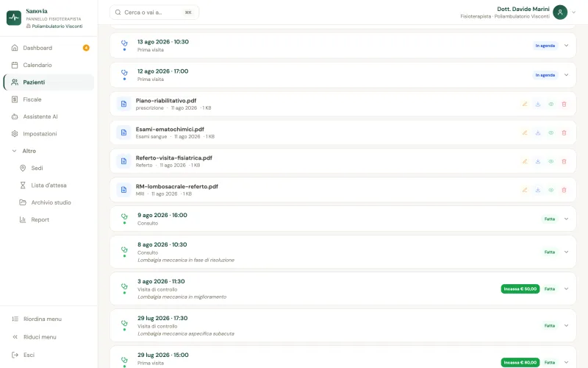Preview Piano-riabilitativo.pdf with eye icon
The height and width of the screenshot is (368, 588).
coord(551,104)
